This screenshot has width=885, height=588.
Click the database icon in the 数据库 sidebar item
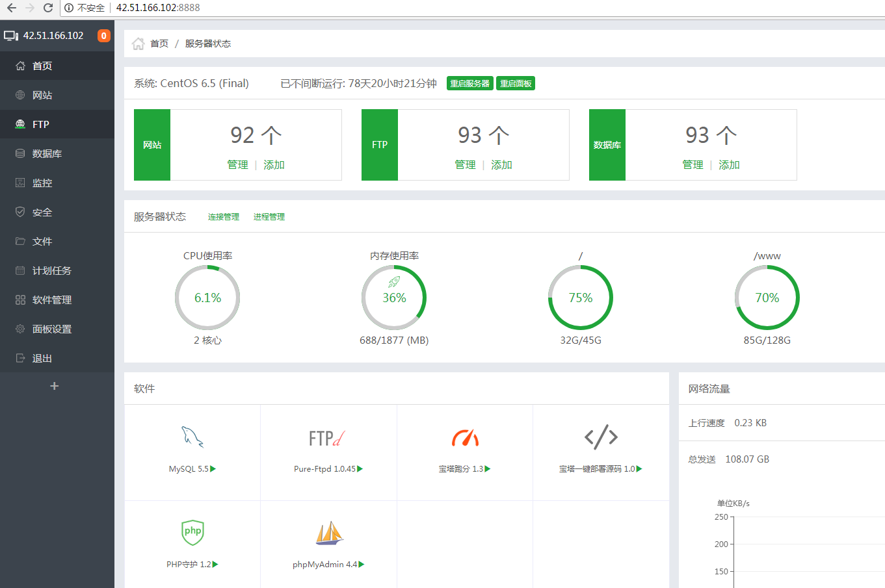20,153
